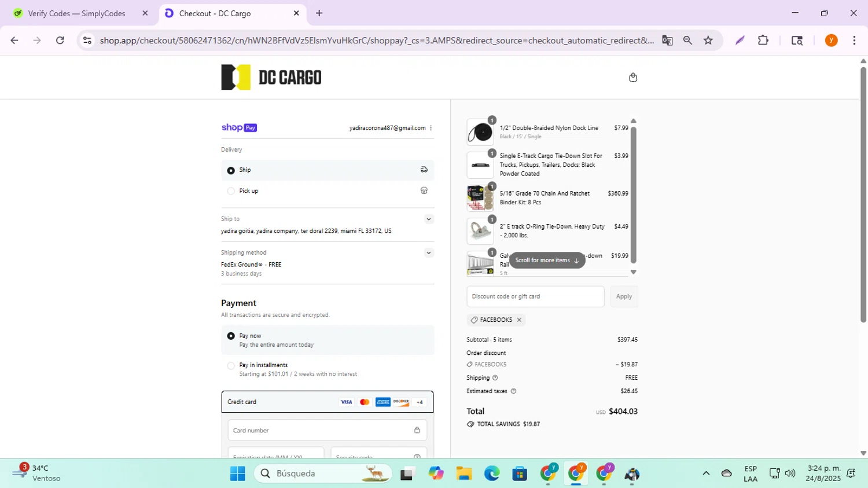
Task: Expand the Shipping method section
Action: [428, 252]
